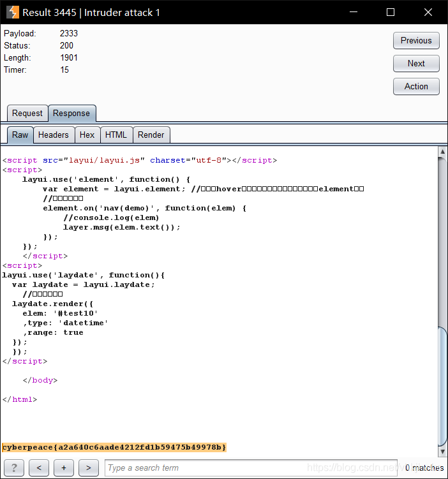Switch to Hex view tab
Screen dimensions: 448x479
87,135
